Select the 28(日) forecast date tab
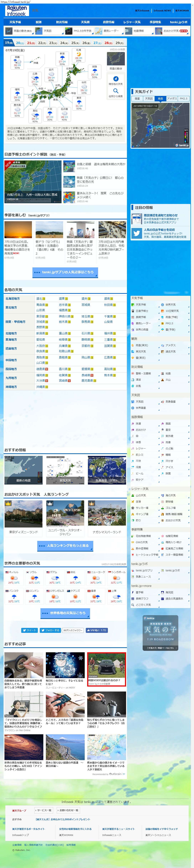 [x=108, y=43]
